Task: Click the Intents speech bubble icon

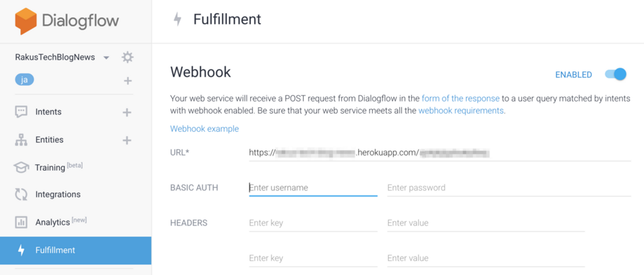Action: point(21,112)
